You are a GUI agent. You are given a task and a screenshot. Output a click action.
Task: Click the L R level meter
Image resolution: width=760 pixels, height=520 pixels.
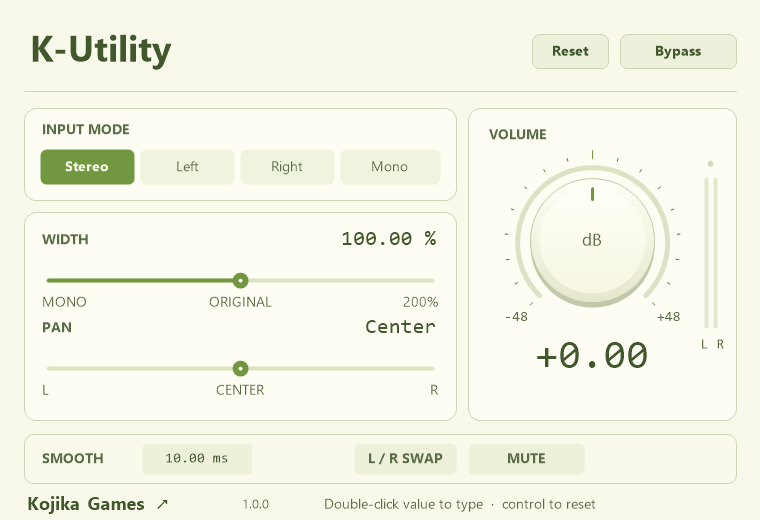click(x=711, y=254)
